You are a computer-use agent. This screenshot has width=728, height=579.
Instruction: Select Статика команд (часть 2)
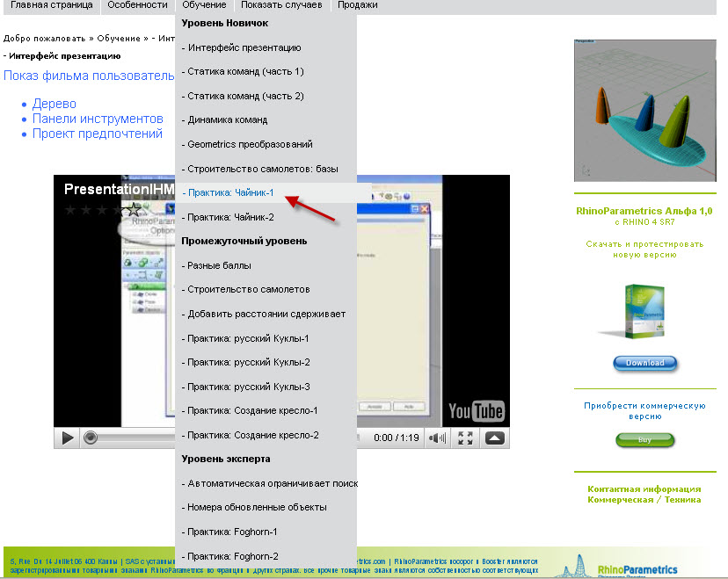pos(243,96)
